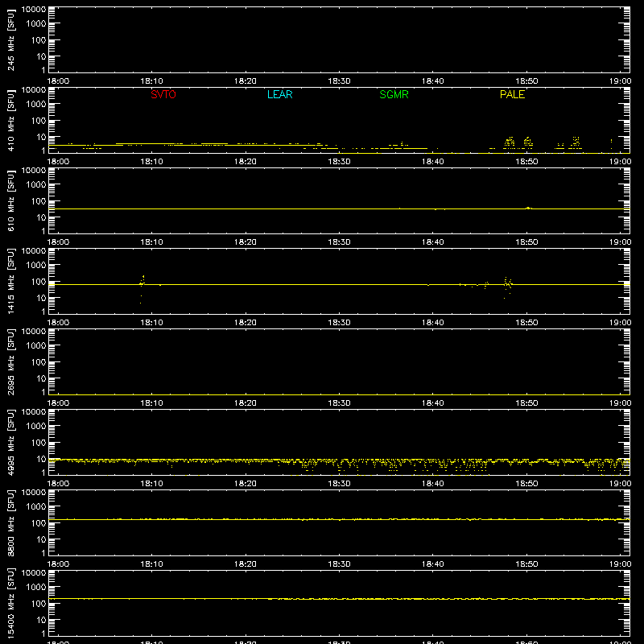The image size is (644, 644).
Task: Click the 610 MHz bump near 18:50
Action: (528, 208)
